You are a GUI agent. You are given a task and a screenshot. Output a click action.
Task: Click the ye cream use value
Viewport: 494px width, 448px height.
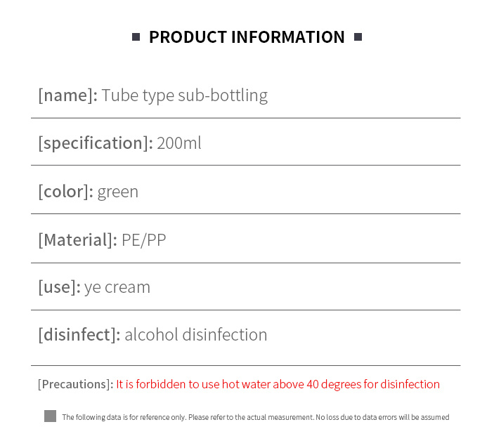pos(117,288)
